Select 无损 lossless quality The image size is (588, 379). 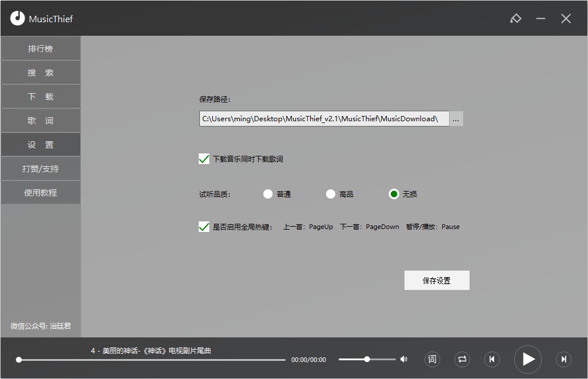[394, 194]
